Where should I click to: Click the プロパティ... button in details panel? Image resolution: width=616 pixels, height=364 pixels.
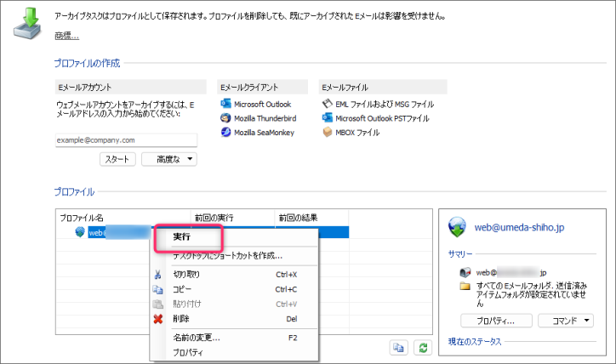[496, 321]
